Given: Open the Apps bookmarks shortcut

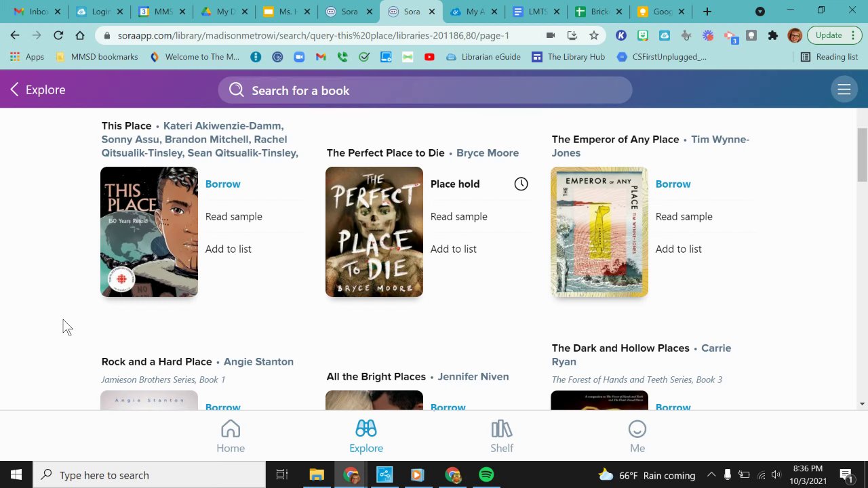Looking at the screenshot, I should click(27, 57).
